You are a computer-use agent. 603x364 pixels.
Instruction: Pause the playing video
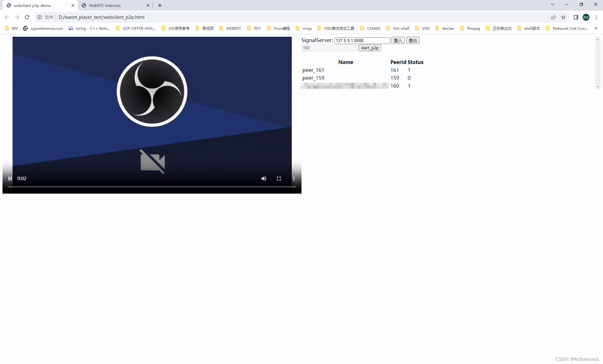point(10,178)
